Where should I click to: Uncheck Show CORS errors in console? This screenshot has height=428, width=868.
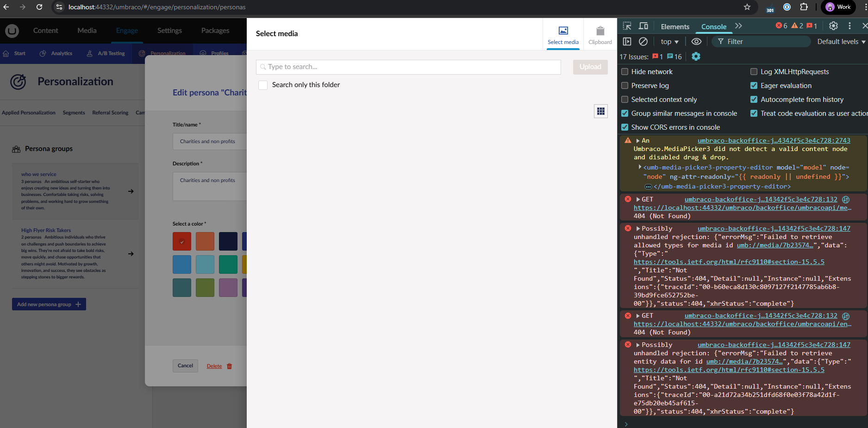625,127
